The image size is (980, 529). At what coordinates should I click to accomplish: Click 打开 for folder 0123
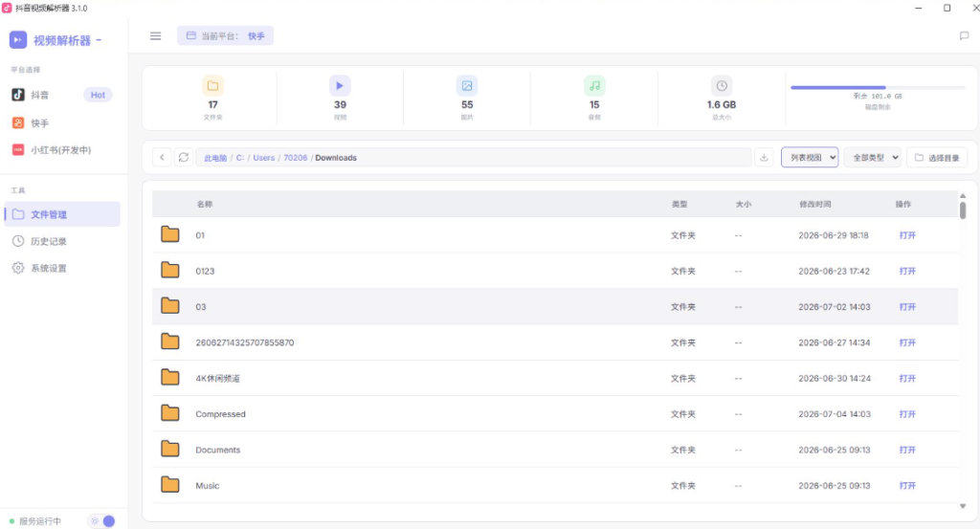(907, 271)
